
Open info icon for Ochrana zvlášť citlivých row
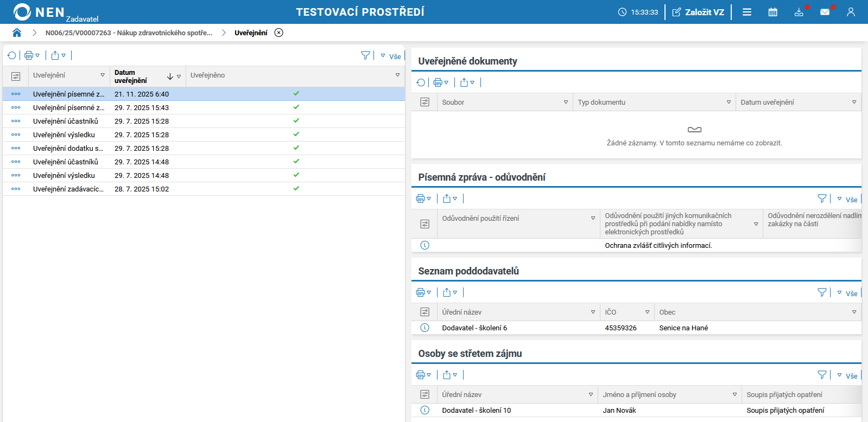click(425, 245)
